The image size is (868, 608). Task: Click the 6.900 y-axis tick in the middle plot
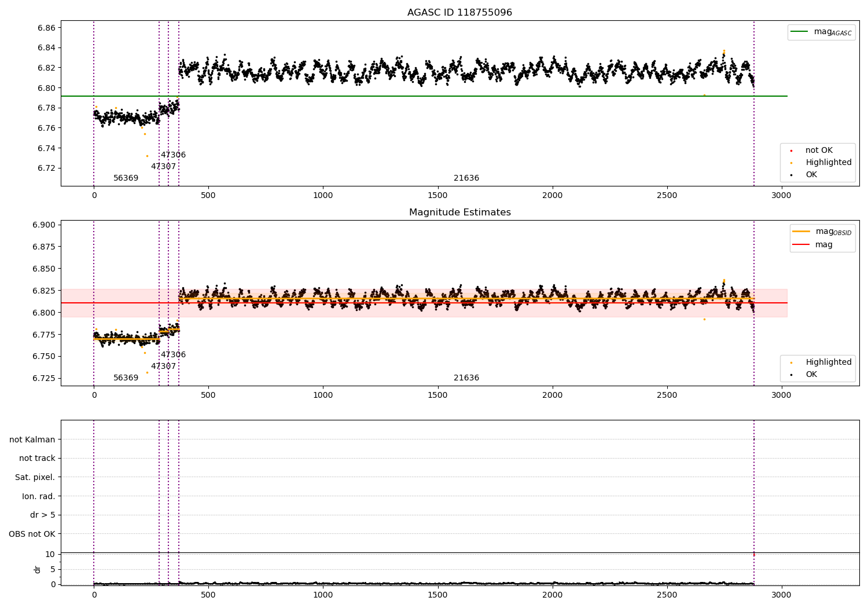coord(44,225)
